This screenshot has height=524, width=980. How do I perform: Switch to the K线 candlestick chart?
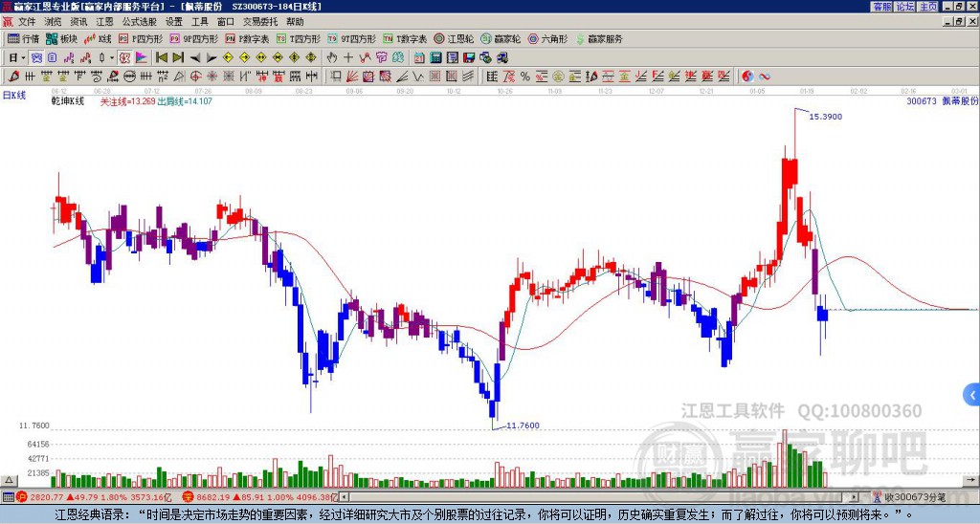[x=98, y=38]
